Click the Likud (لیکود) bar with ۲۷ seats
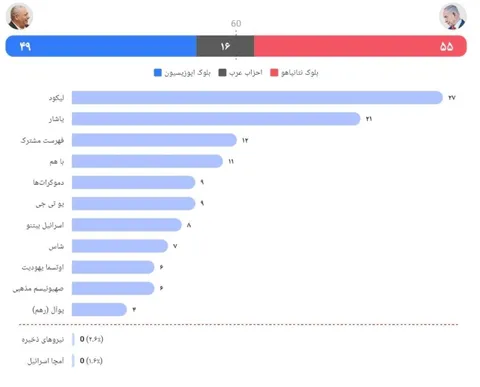The width and height of the screenshot is (480, 387). click(x=257, y=98)
